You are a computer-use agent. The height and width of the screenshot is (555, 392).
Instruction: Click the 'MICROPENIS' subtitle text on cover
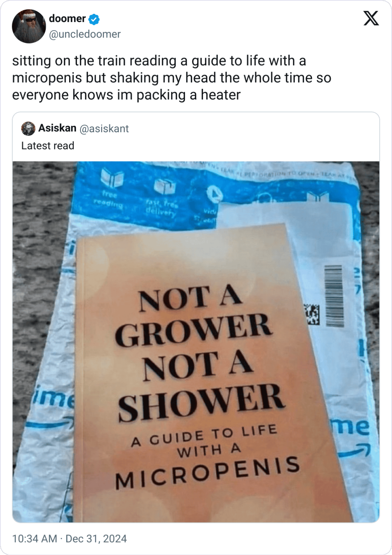pos(208,472)
